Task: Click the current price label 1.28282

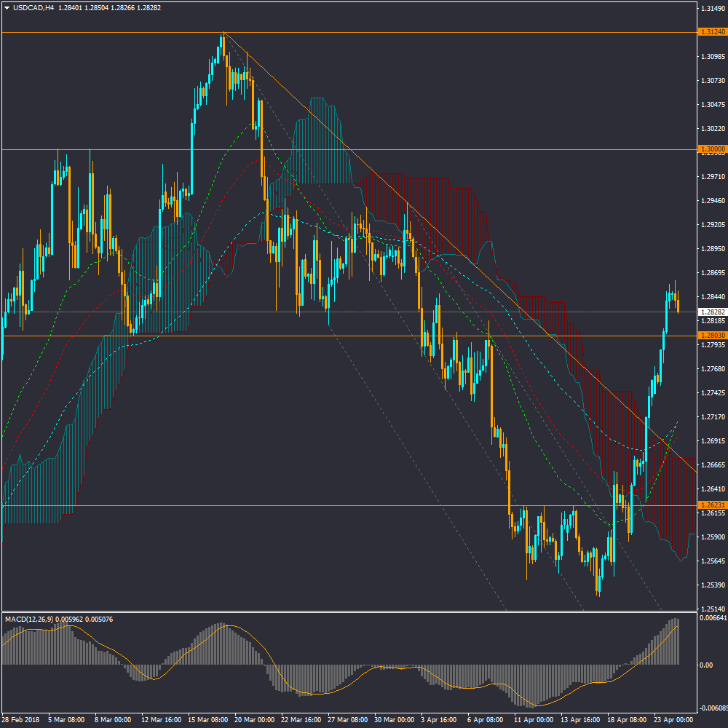Action: [x=712, y=312]
